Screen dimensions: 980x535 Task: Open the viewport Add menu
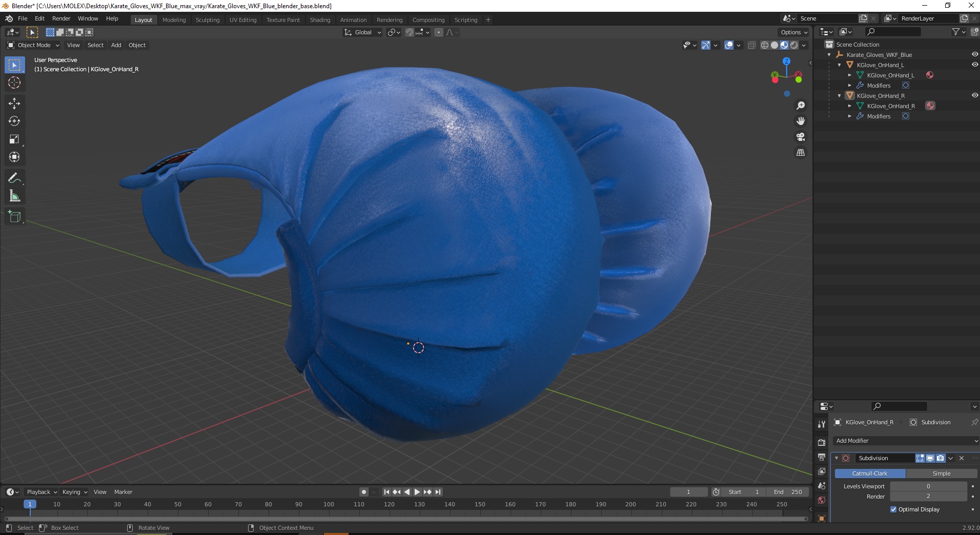click(x=116, y=45)
